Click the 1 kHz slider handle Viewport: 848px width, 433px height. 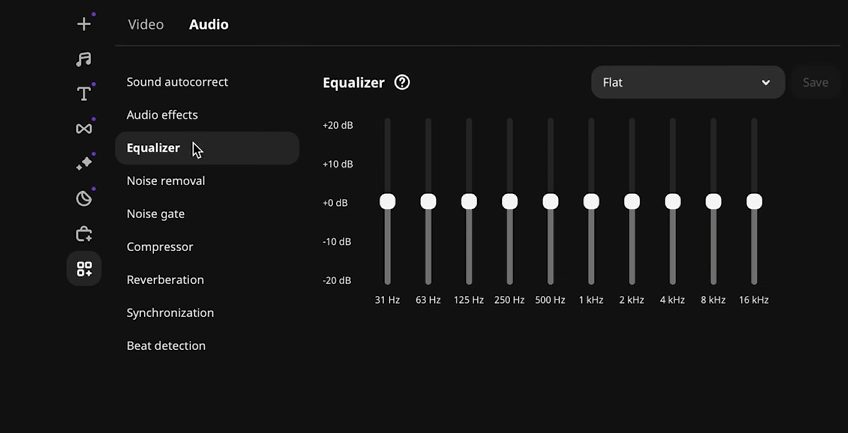[x=591, y=202]
